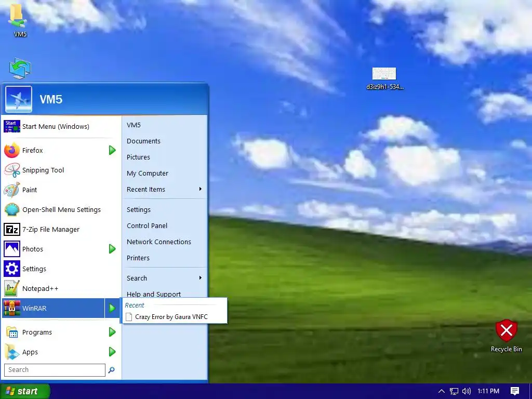Open VM5 user folder link

click(165, 125)
